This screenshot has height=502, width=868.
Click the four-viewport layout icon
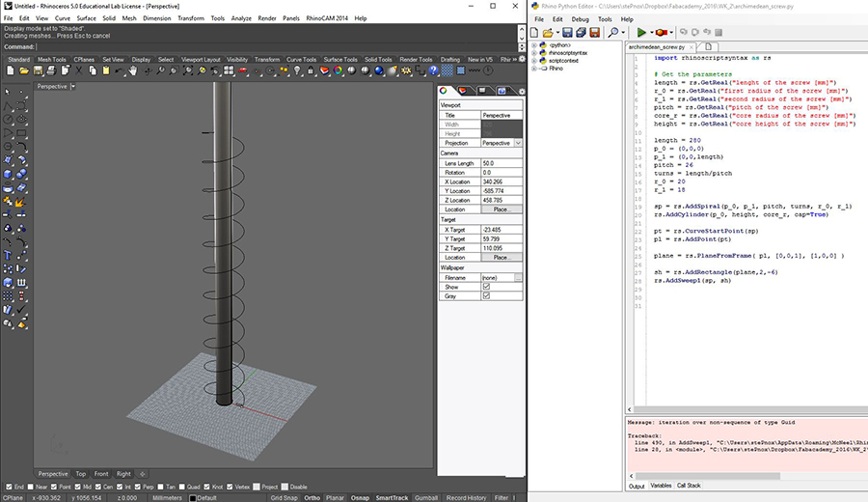(x=229, y=70)
